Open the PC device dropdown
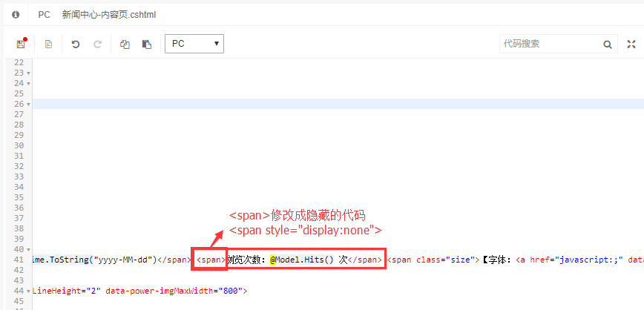Image resolution: width=644 pixels, height=310 pixels. 194,44
